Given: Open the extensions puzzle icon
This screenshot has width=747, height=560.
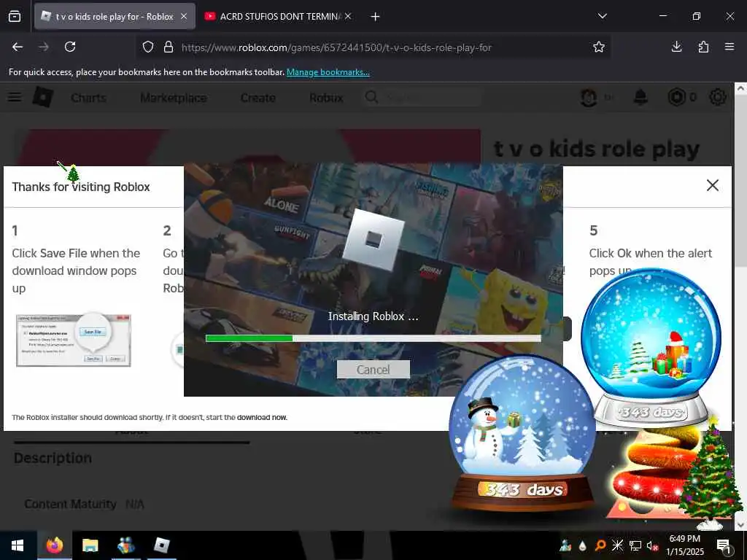Looking at the screenshot, I should tap(703, 47).
